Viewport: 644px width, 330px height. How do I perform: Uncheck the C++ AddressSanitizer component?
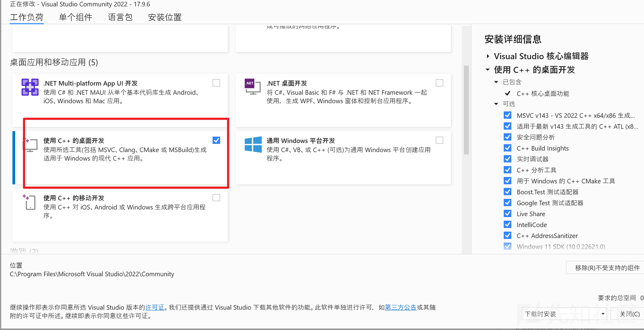(x=507, y=236)
